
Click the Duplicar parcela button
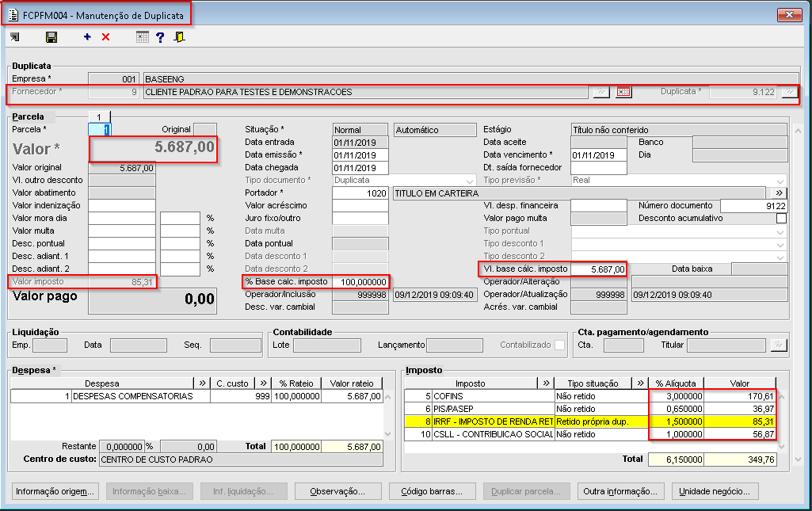click(526, 491)
